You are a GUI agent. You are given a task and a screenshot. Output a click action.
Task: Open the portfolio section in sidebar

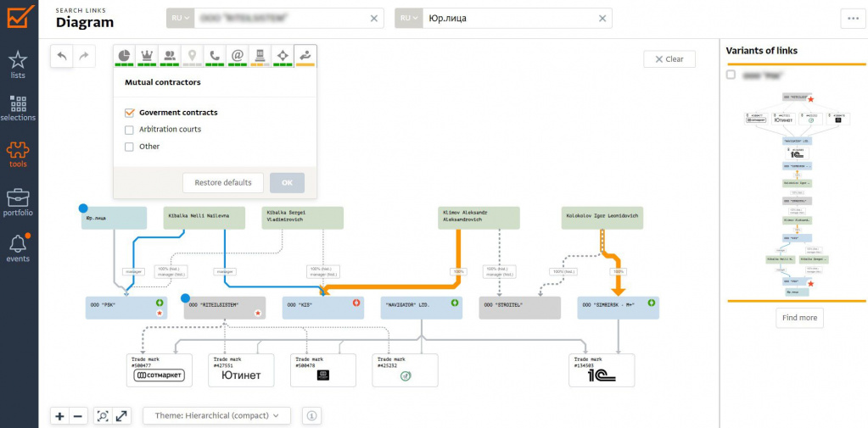18,203
